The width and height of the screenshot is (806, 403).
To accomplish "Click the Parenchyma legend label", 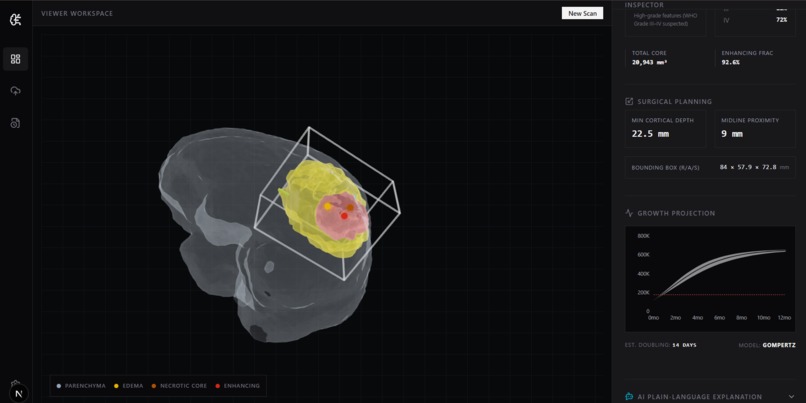I will point(84,386).
